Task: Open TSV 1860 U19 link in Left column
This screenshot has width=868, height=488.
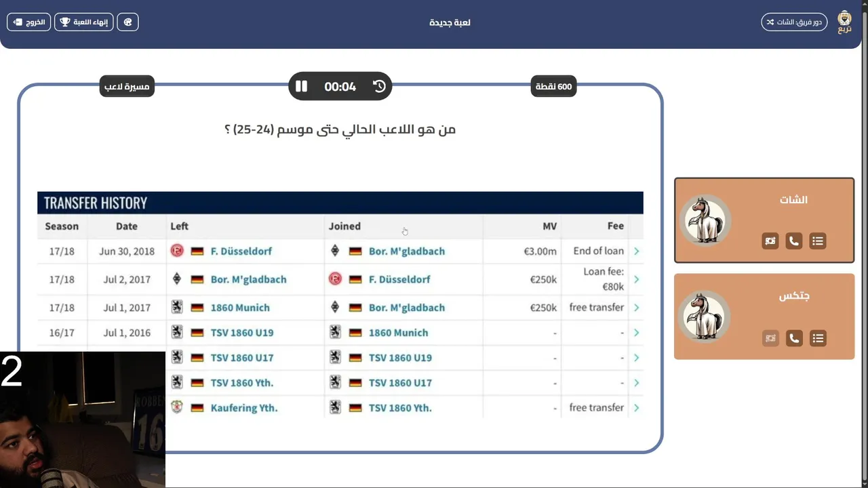Action: click(x=242, y=333)
